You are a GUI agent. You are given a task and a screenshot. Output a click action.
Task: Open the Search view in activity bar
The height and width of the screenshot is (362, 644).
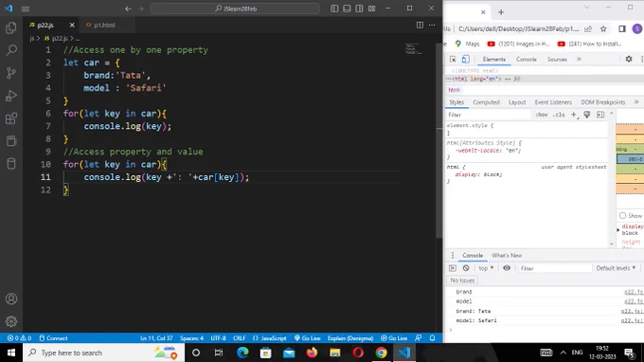pyautogui.click(x=11, y=50)
